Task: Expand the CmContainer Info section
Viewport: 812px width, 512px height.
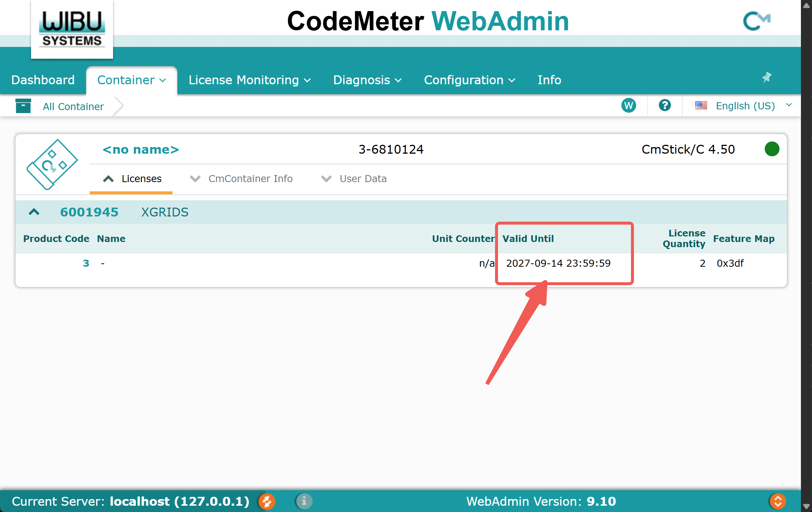Action: [x=241, y=179]
